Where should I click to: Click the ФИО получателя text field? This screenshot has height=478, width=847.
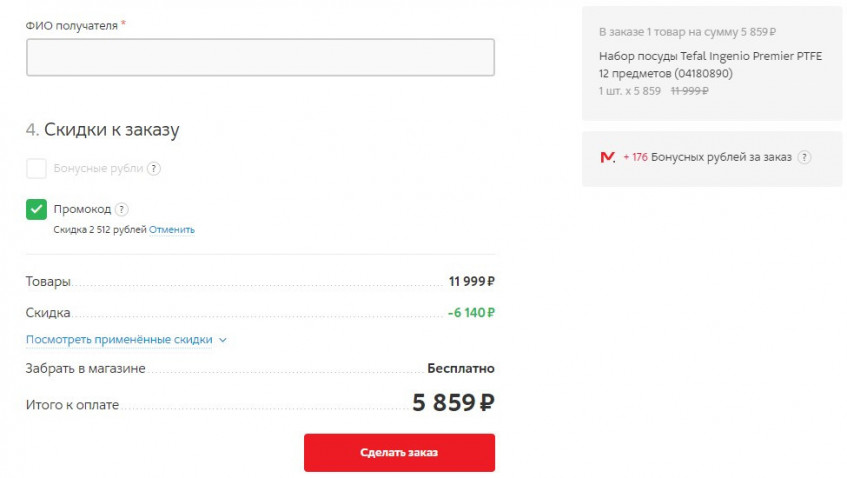coord(260,57)
